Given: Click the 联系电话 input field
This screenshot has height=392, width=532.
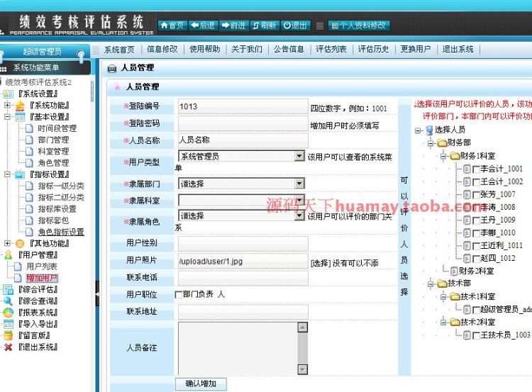Looking at the screenshot, I should (x=243, y=278).
